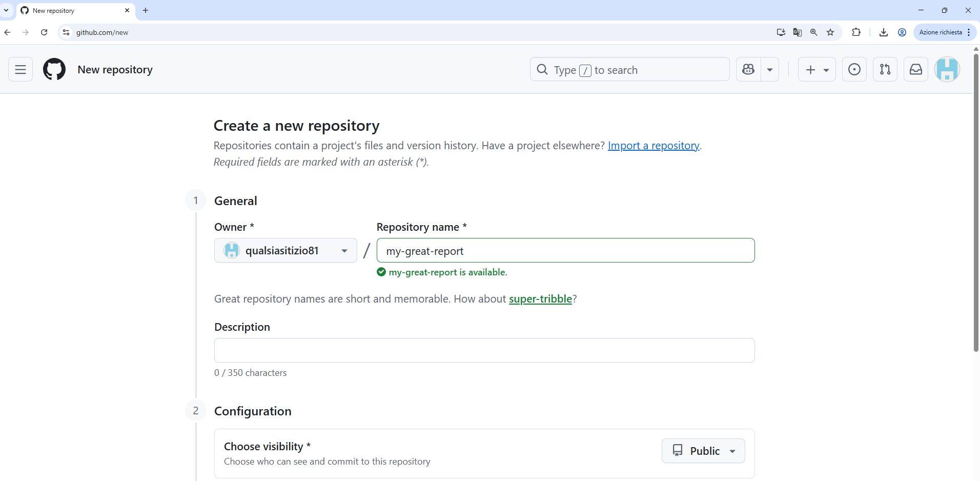This screenshot has height=481, width=980.
Task: View your issues
Action: 854,69
